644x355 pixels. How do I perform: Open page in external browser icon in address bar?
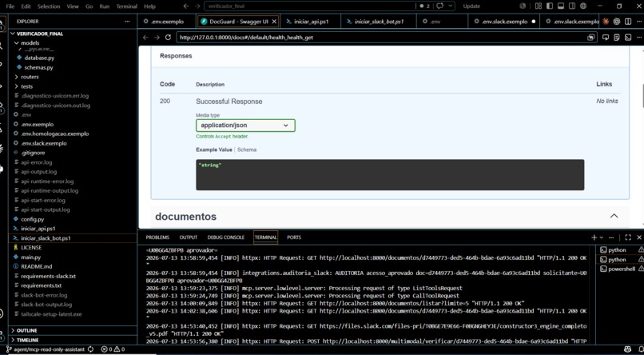(590, 38)
